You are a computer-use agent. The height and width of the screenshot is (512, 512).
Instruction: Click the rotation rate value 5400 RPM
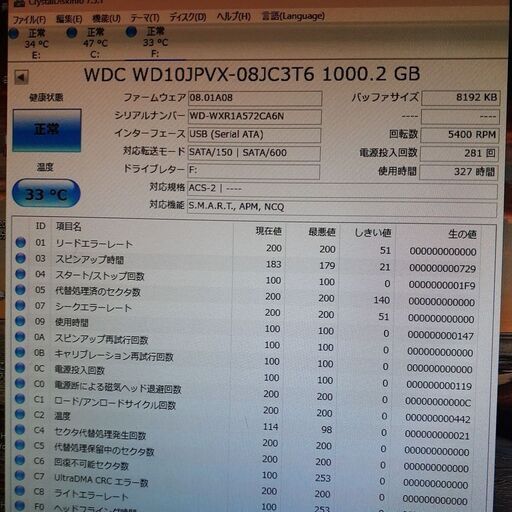click(x=460, y=135)
